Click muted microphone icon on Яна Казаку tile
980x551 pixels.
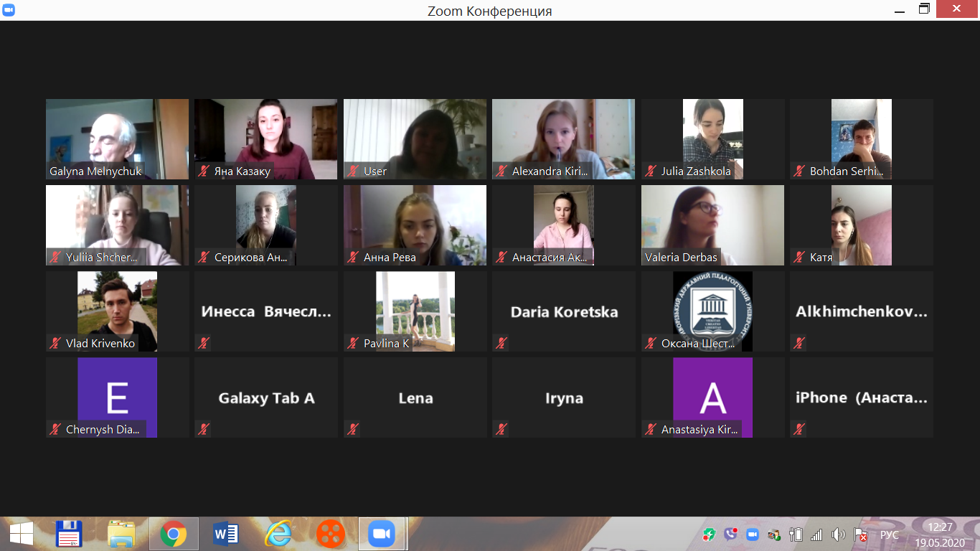pos(204,171)
